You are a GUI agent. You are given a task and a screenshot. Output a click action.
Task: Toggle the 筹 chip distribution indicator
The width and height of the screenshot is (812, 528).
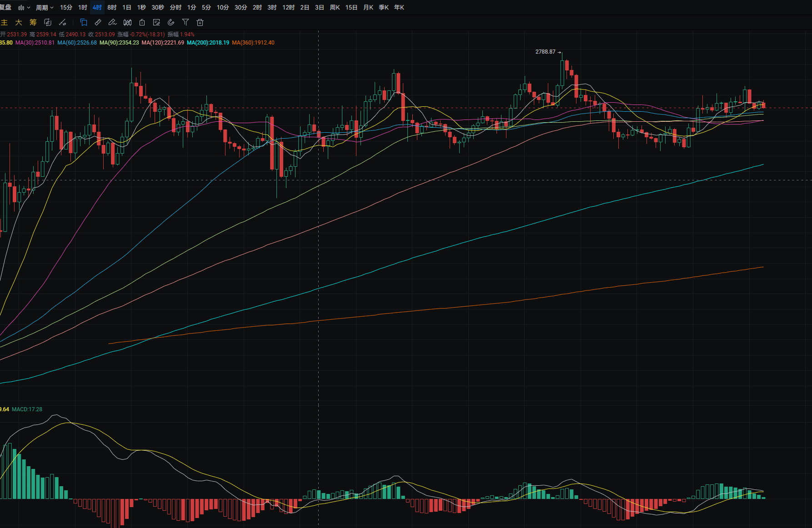33,22
